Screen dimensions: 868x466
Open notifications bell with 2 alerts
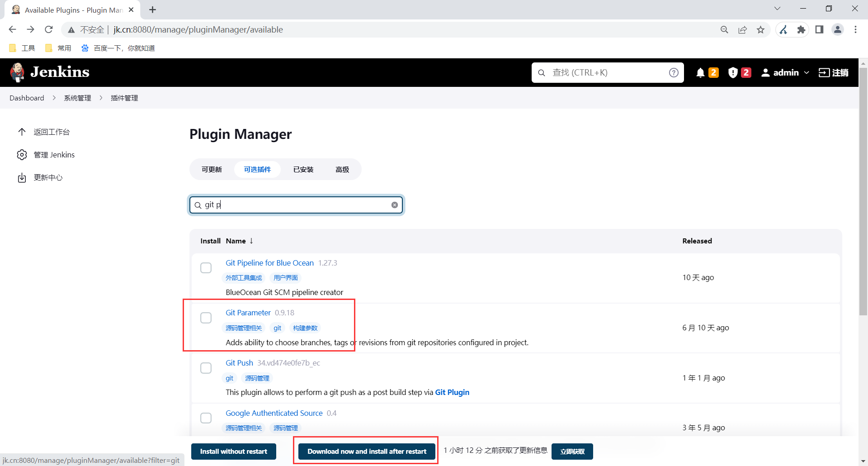(x=707, y=72)
